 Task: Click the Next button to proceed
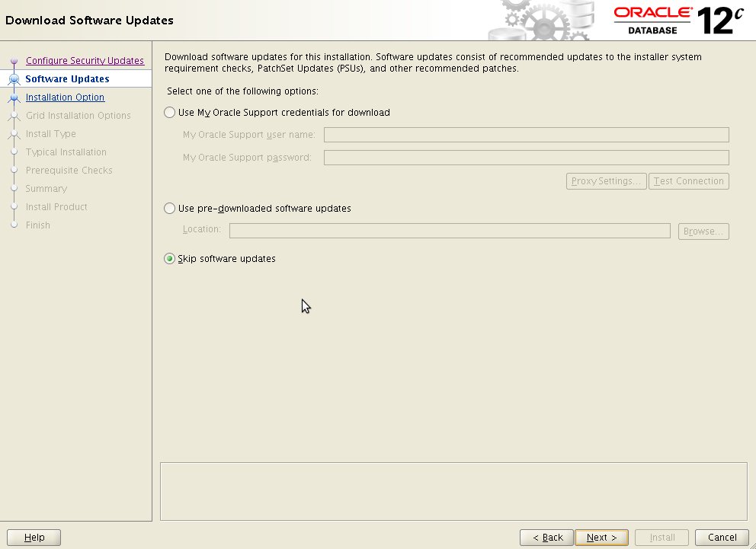click(x=601, y=537)
